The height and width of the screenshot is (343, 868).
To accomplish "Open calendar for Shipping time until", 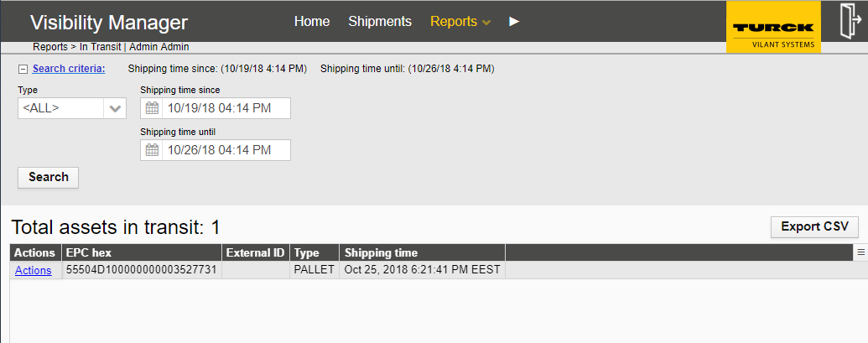I will pos(152,150).
